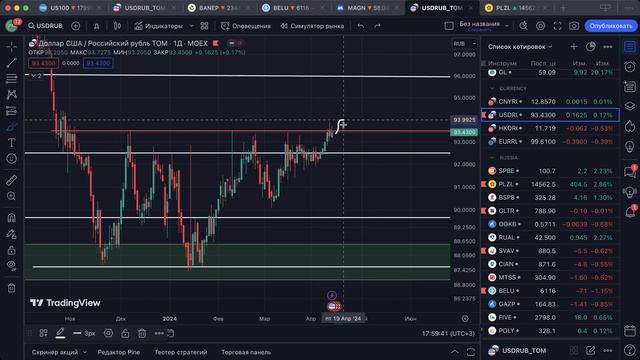This screenshot has height=360, width=640.
Task: Select the trend line drawing tool
Action: coord(11,62)
